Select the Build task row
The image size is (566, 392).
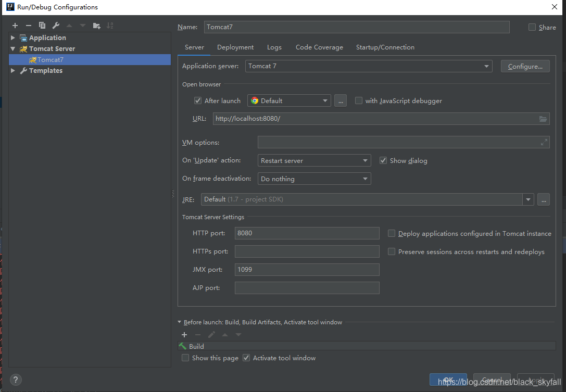pos(367,346)
